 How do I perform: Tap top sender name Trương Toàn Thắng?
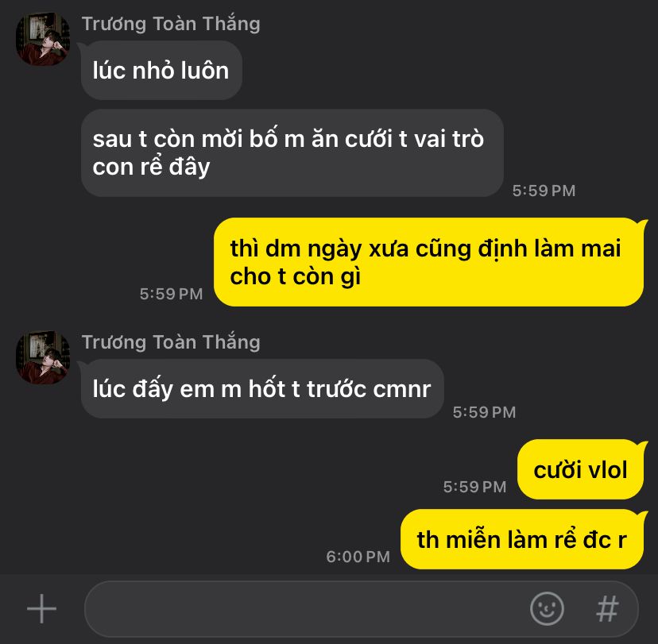point(171,24)
